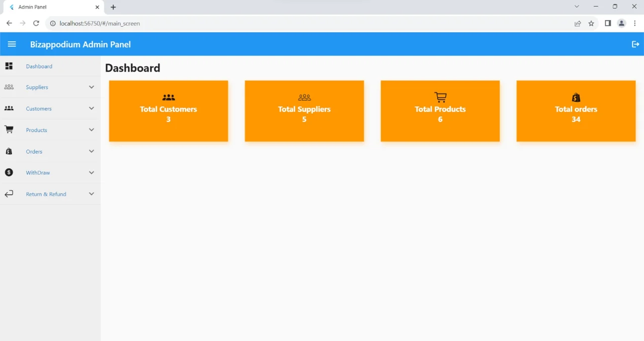Select Orders label in sidebar
Image resolution: width=644 pixels, height=341 pixels.
click(x=34, y=152)
